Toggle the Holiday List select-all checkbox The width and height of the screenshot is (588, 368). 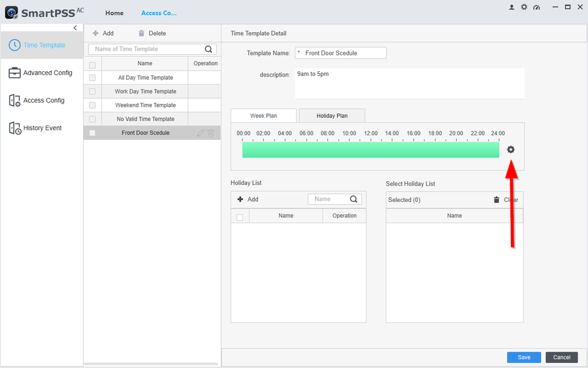[x=240, y=217]
